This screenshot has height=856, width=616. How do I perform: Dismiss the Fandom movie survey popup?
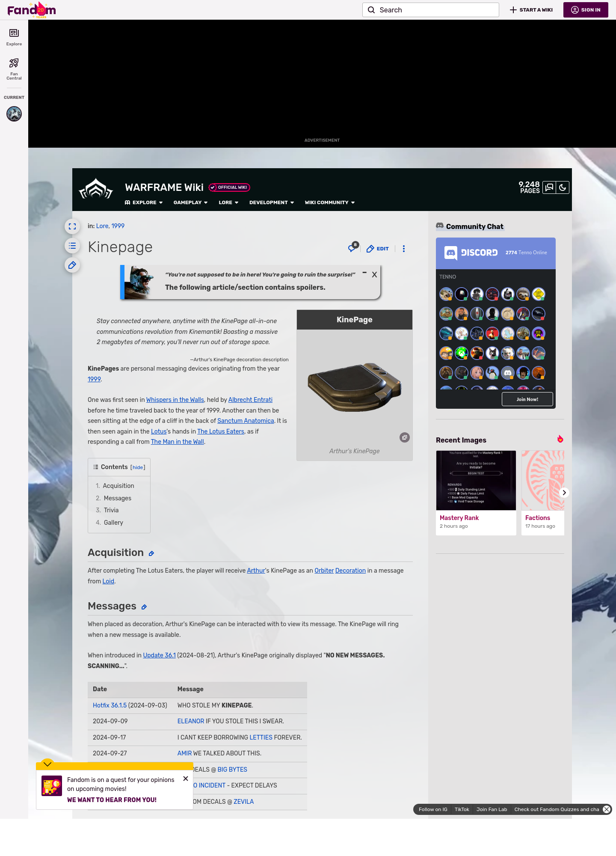click(186, 779)
